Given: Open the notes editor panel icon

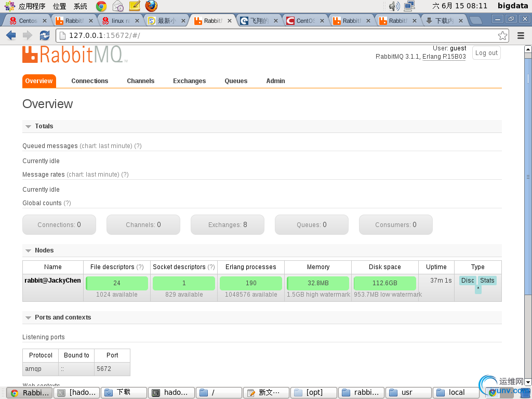Looking at the screenshot, I should pyautogui.click(x=135, y=6).
